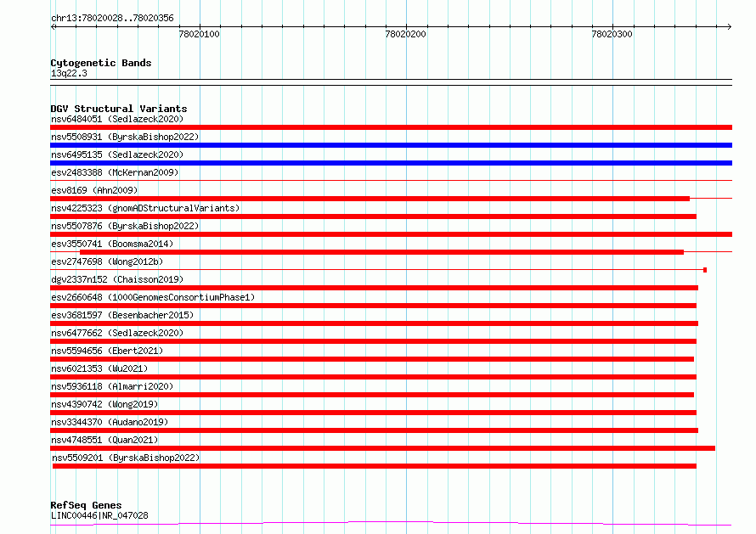The image size is (756, 534).
Task: Click the esv2747698 (Wong2012b) label
Action: point(107,261)
